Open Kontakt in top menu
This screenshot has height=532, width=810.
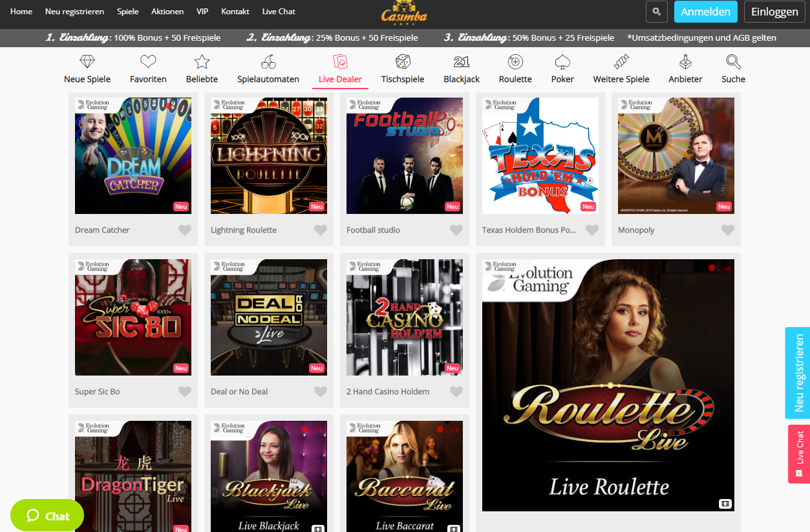(235, 12)
